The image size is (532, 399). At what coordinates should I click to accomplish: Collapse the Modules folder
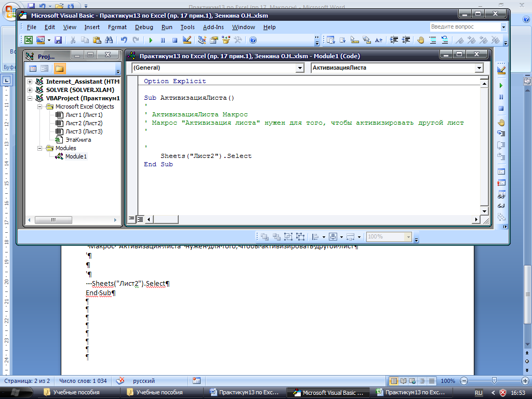tap(39, 148)
